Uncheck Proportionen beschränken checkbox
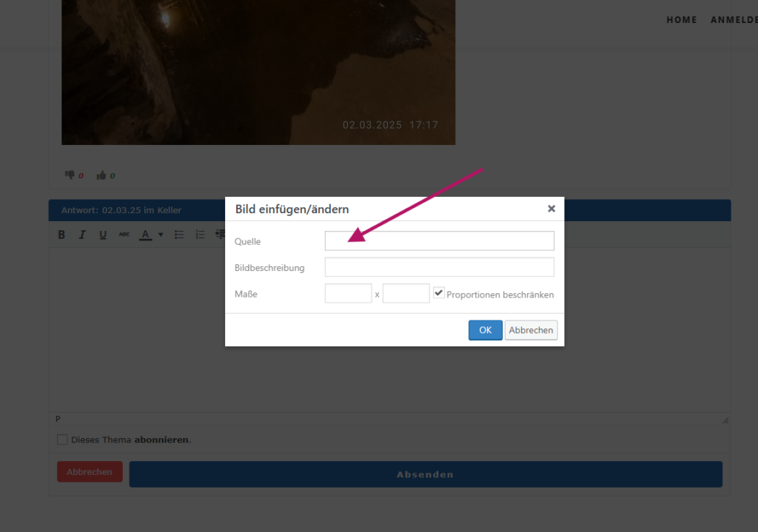This screenshot has height=532, width=758. tap(439, 293)
